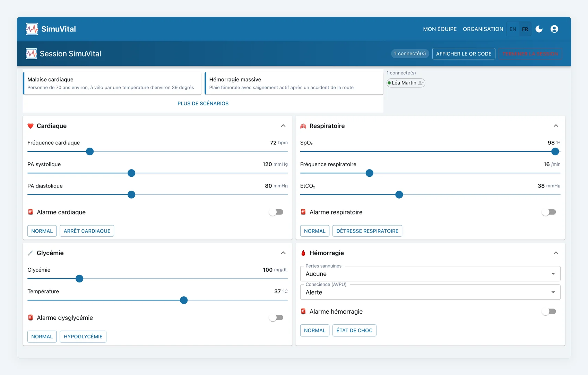Click the 1 connecté(s) badge in session bar

[x=410, y=54]
